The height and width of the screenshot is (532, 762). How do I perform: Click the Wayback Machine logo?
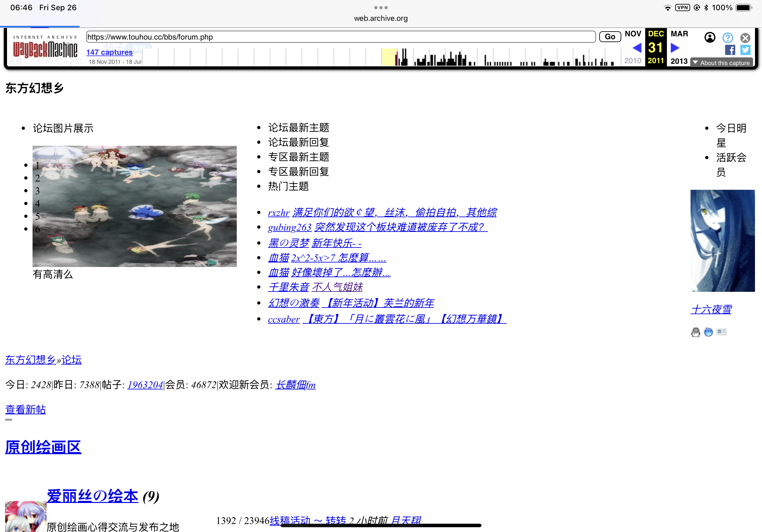(x=45, y=49)
